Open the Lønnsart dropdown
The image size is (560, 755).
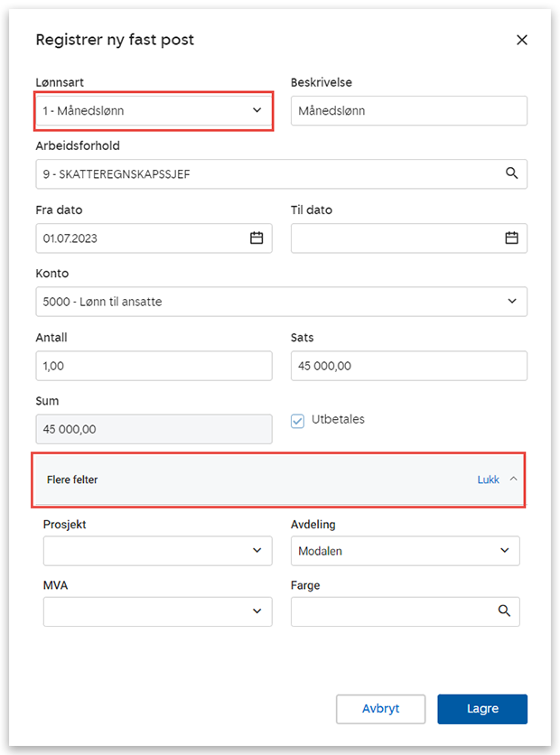coord(154,110)
